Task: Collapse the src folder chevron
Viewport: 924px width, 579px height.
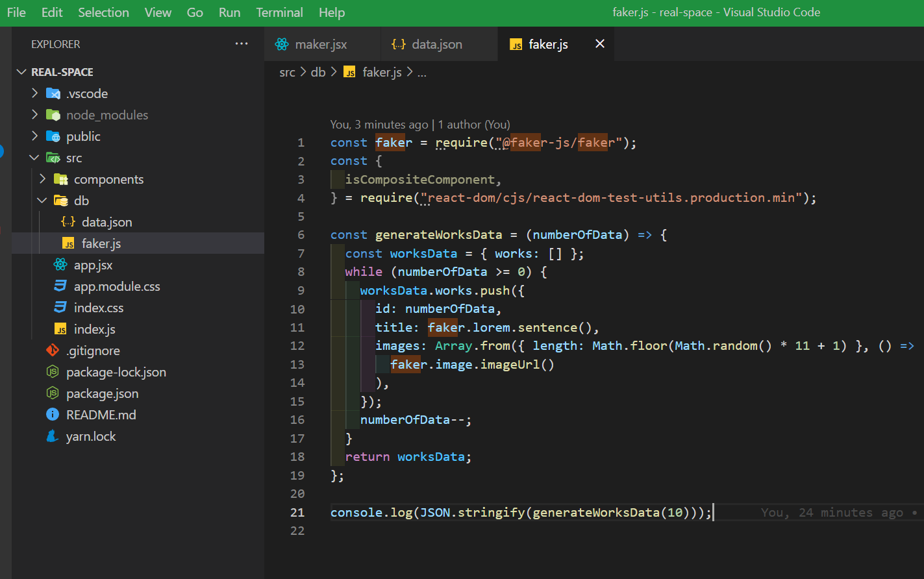Action: [x=35, y=158]
